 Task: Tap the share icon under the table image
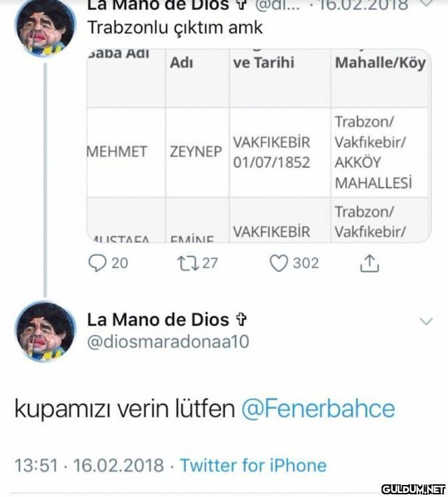click(369, 264)
